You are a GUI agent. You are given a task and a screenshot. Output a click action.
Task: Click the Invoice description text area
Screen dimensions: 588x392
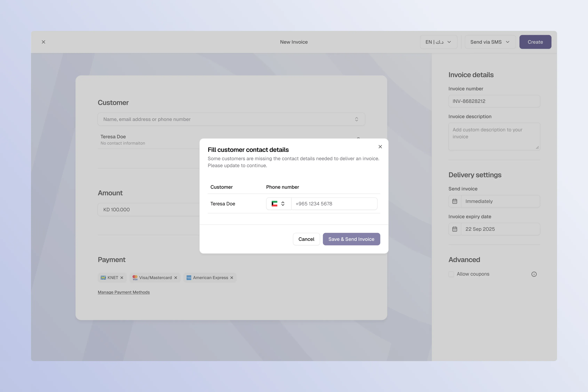coord(494,137)
